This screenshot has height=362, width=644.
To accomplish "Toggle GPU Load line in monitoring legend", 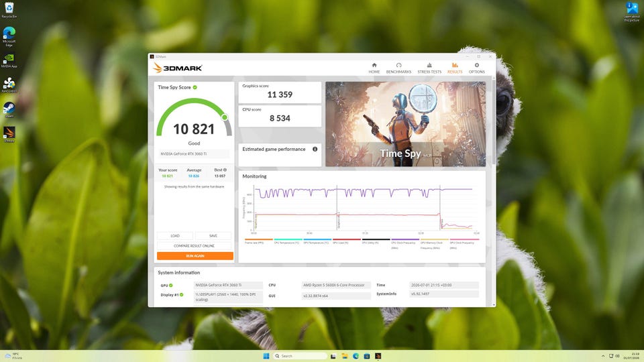I will 346,241.
